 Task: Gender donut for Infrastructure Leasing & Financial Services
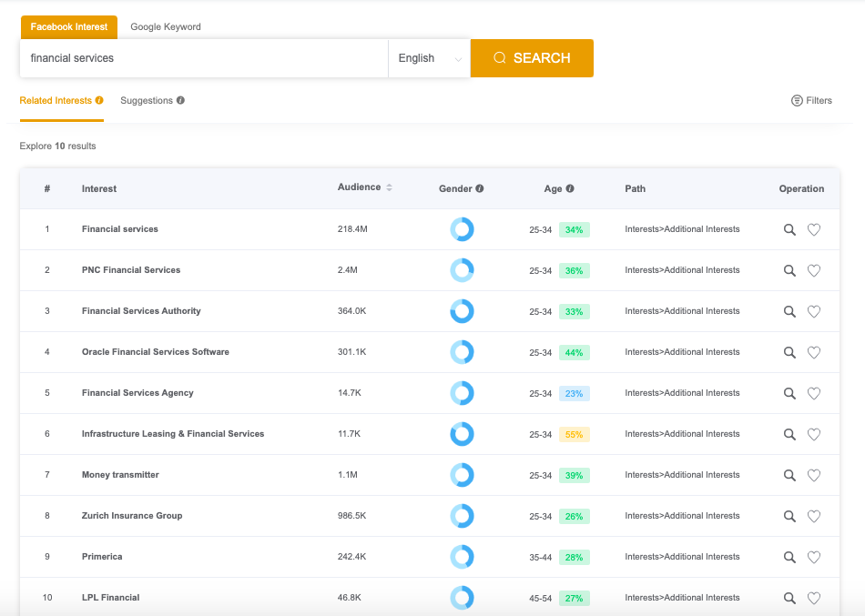point(463,434)
